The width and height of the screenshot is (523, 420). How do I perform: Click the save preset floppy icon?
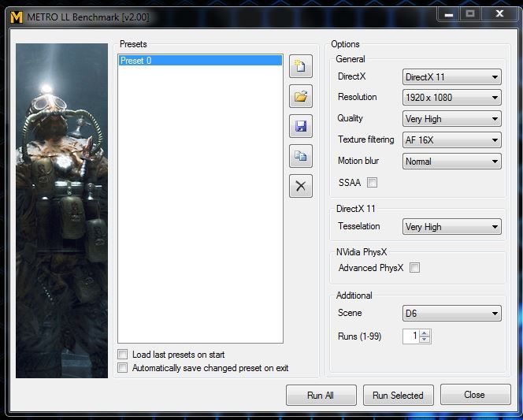coord(300,126)
